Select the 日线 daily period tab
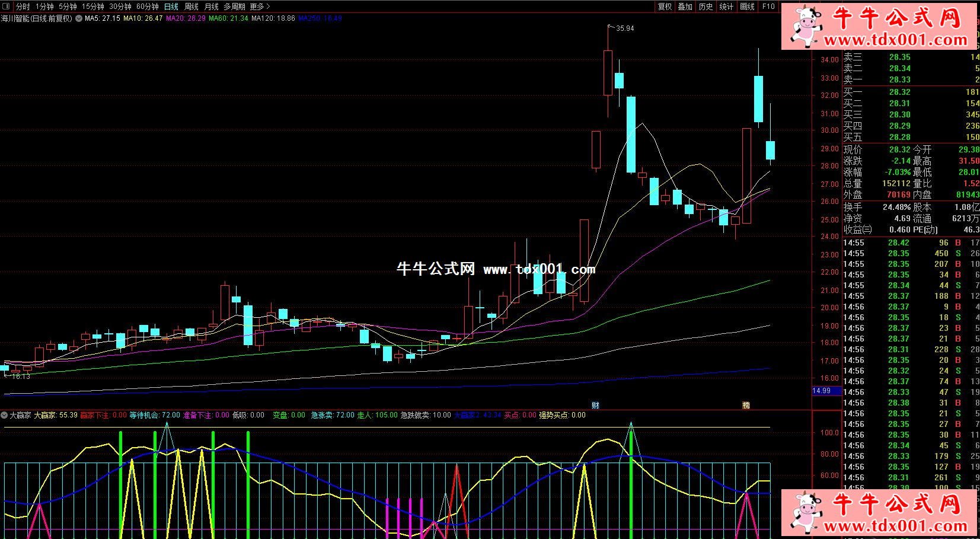This screenshot has width=980, height=539. pyautogui.click(x=171, y=7)
